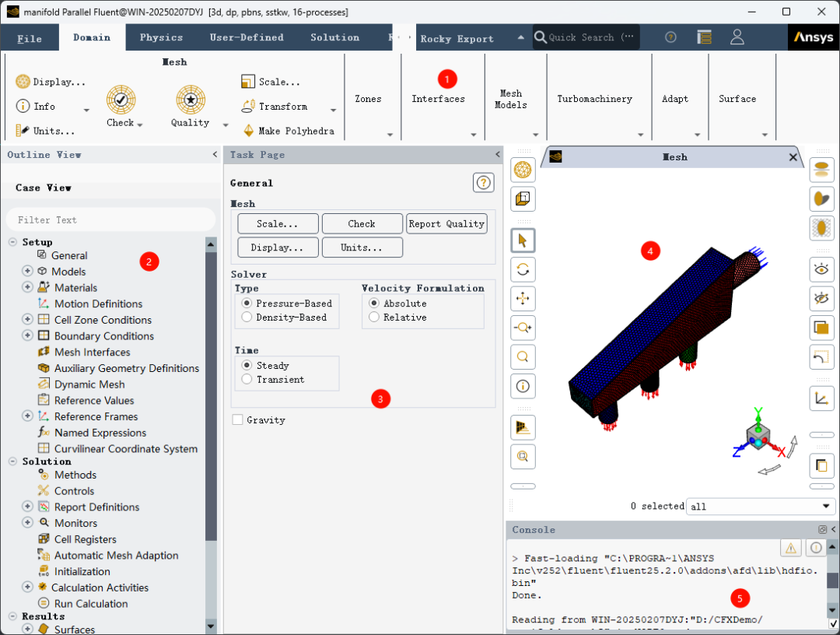The width and height of the screenshot is (840, 635).
Task: Click the Make Polyhedra icon
Action: tap(249, 131)
